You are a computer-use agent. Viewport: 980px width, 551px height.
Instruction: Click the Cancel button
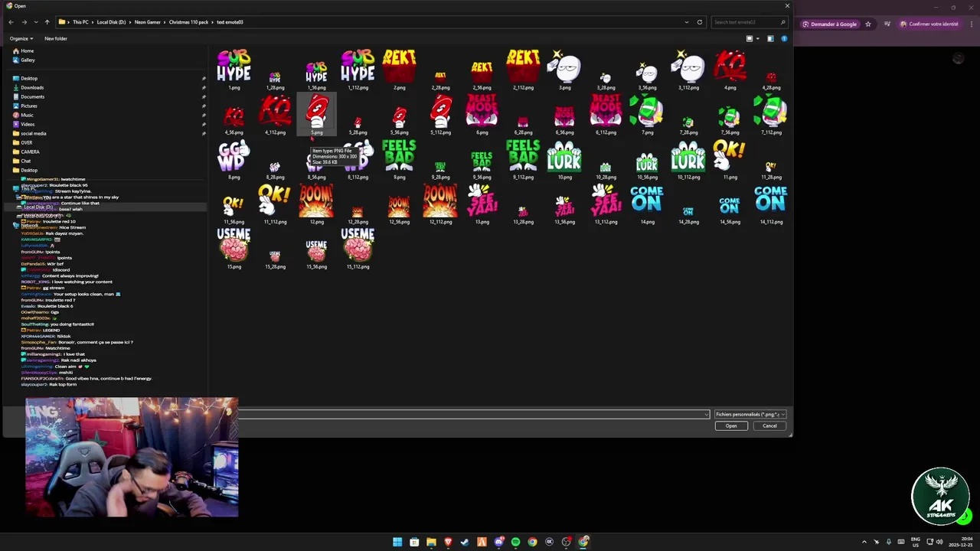click(x=769, y=426)
